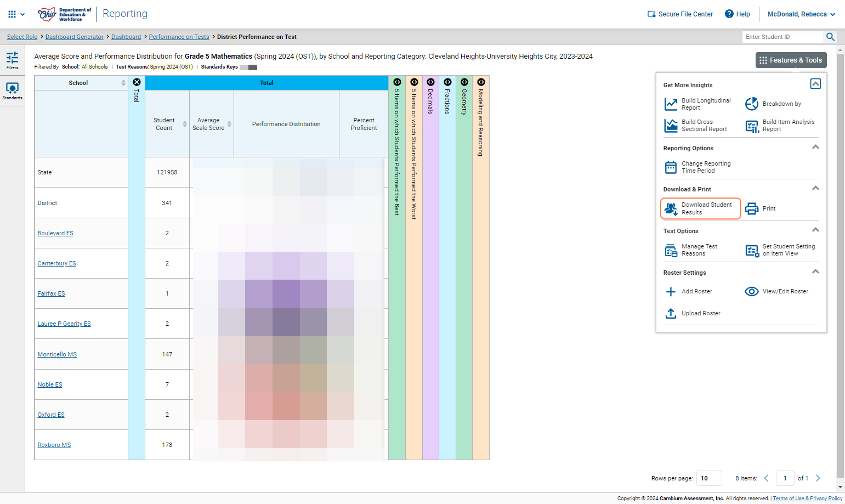Click the Upload Roster icon
The height and width of the screenshot is (504, 845).
(671, 313)
